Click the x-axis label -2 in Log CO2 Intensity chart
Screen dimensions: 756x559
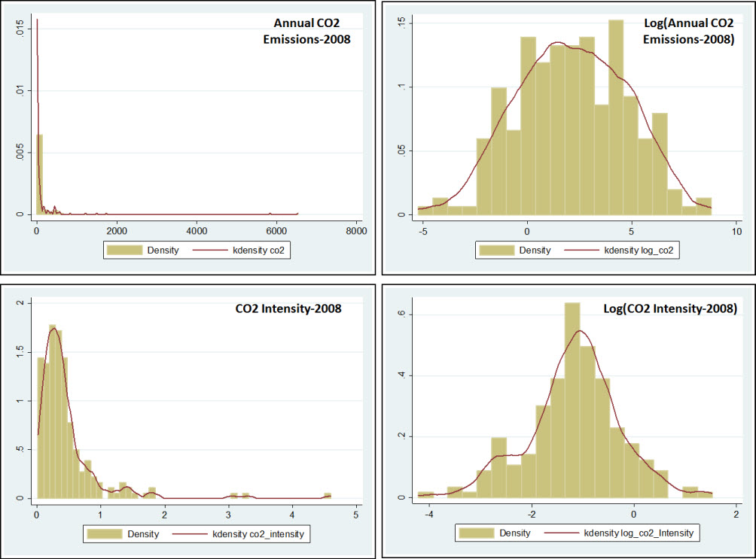tap(532, 514)
